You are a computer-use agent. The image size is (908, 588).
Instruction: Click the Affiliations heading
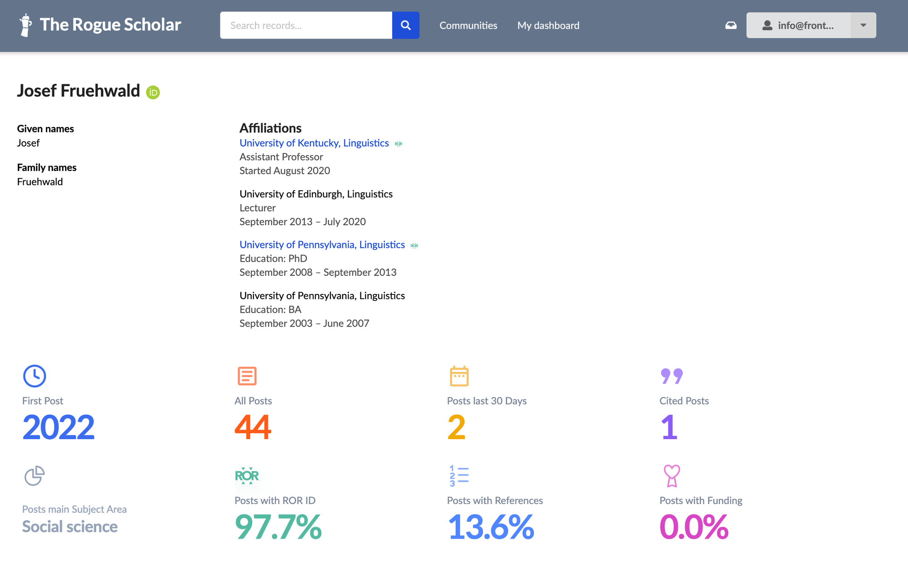[271, 128]
